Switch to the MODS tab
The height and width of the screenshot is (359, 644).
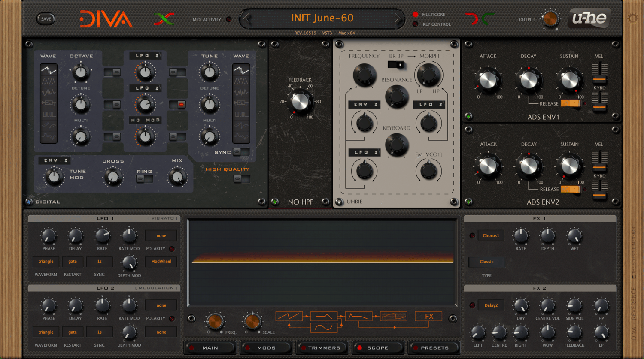[266, 348]
